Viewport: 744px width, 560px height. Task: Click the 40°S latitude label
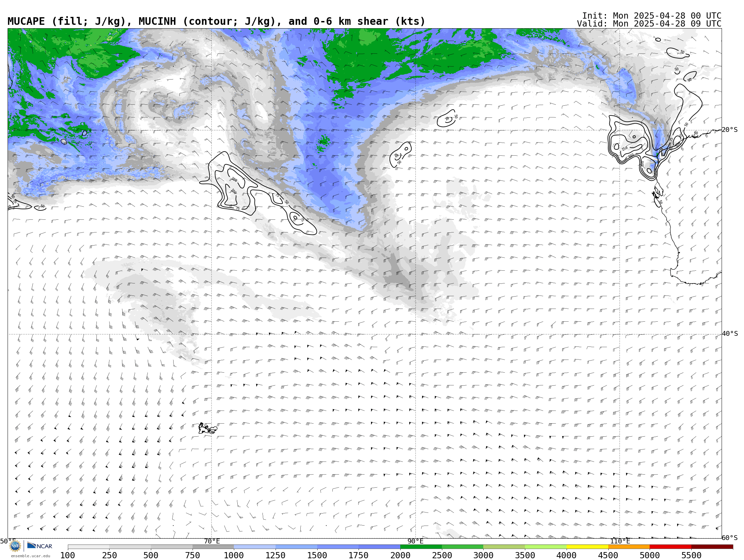click(x=730, y=334)
